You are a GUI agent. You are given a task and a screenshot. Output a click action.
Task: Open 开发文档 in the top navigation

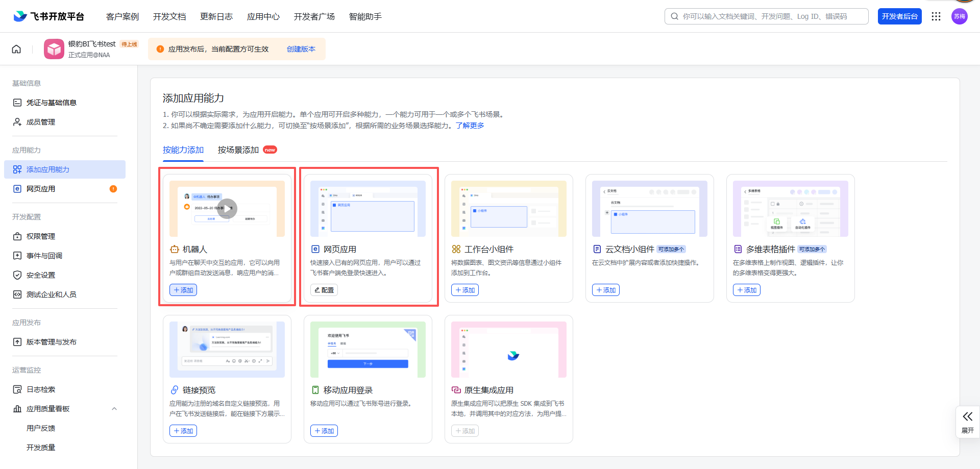point(169,17)
